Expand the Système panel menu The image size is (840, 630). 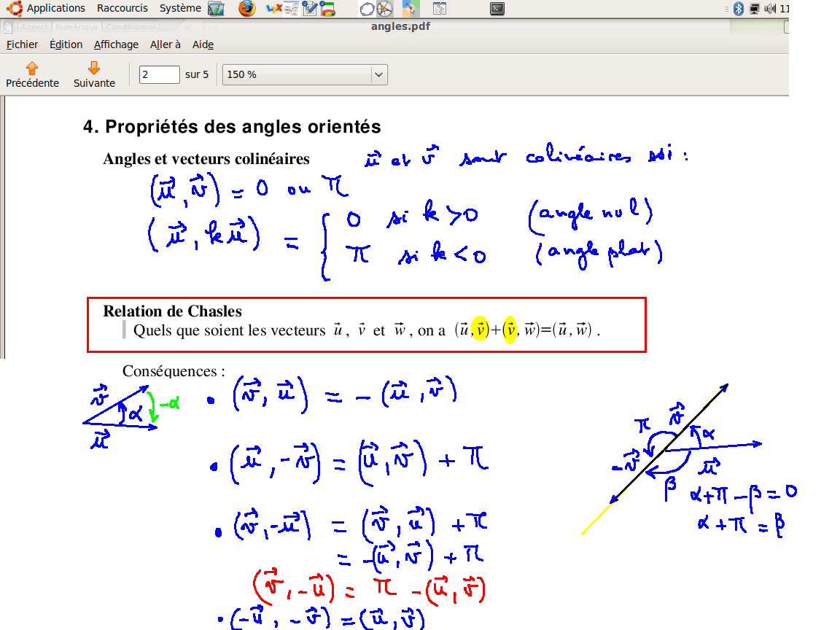(x=180, y=8)
